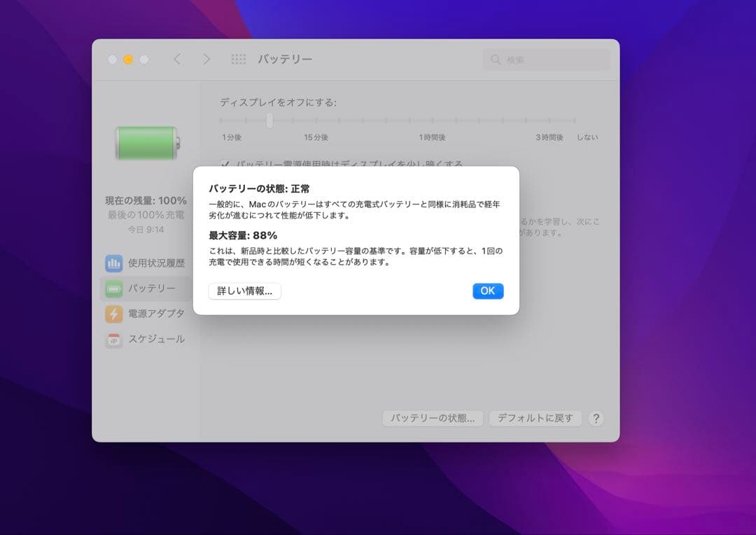The width and height of the screenshot is (756, 535).
Task: Restore defaults with デフォルトに戻す button
Action: pyautogui.click(x=535, y=418)
